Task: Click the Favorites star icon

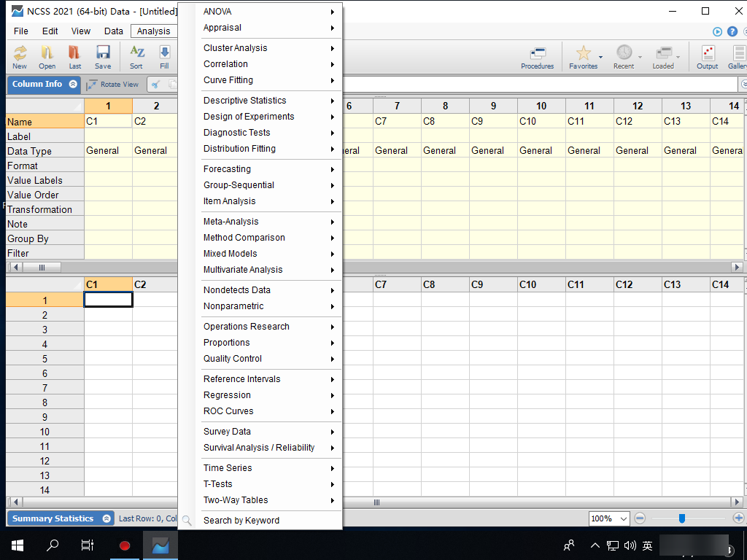Action: 583,52
